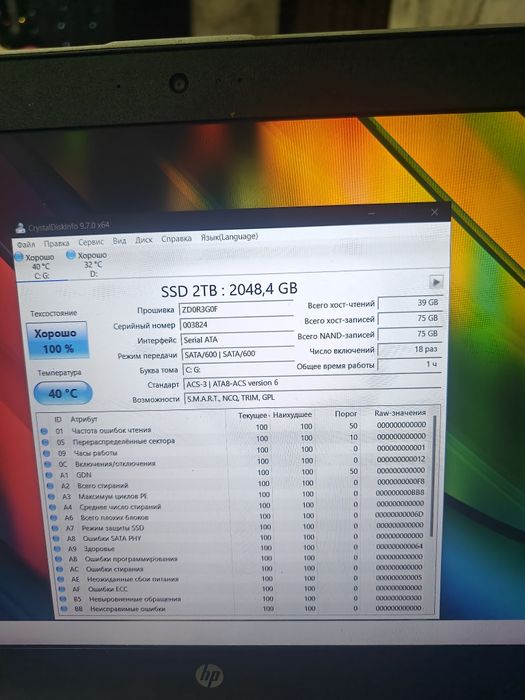The image size is (525, 700).
Task: Click status dot of attribute BB Неисправимые ошибки
Action: [x=64, y=609]
